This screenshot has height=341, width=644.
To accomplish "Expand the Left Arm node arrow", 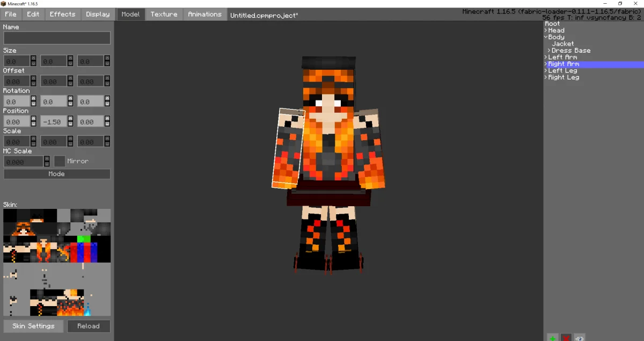I will pos(546,57).
